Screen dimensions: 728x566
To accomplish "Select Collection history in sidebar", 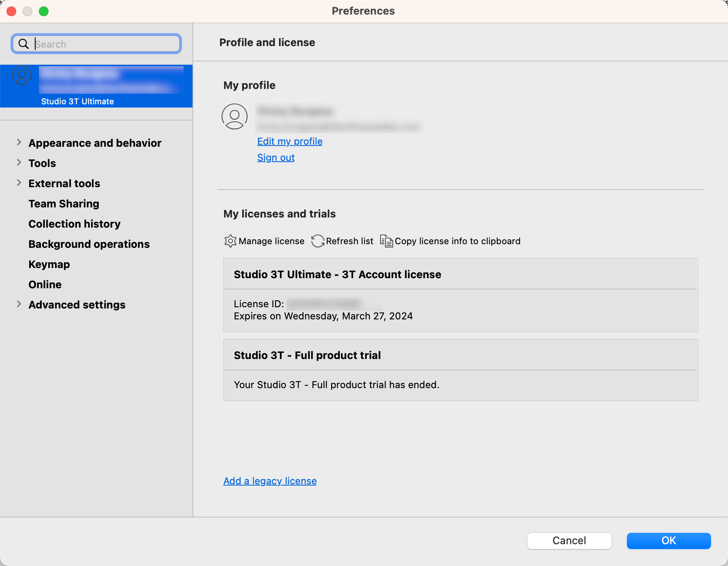I will 74,224.
